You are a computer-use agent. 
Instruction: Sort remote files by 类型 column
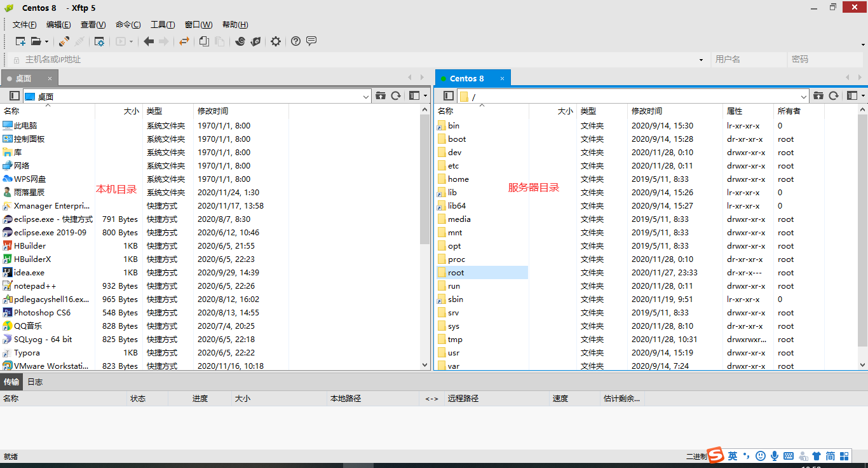coord(602,111)
